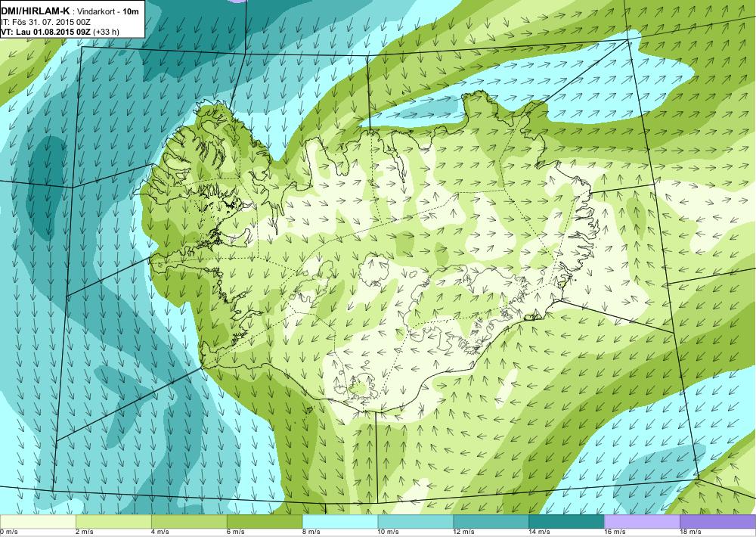Click the '(+33 h)' forecast offset text
This screenshot has height=537, width=756.
(x=106, y=32)
